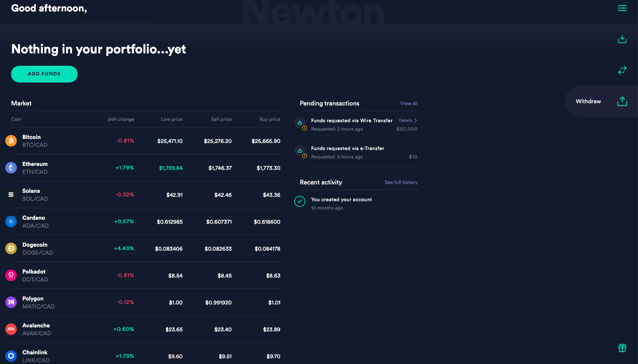Open full history of recent activity
The image size is (638, 364).
click(401, 182)
